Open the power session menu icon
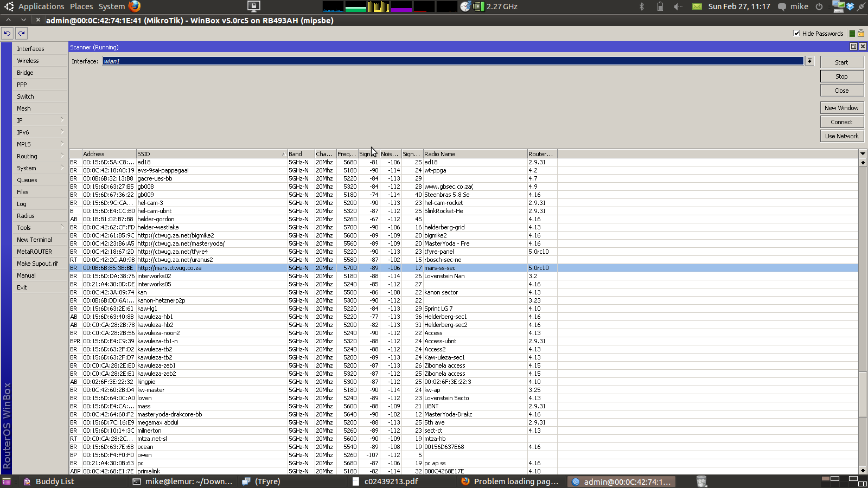Viewport: 868px width, 488px height. click(x=819, y=7)
